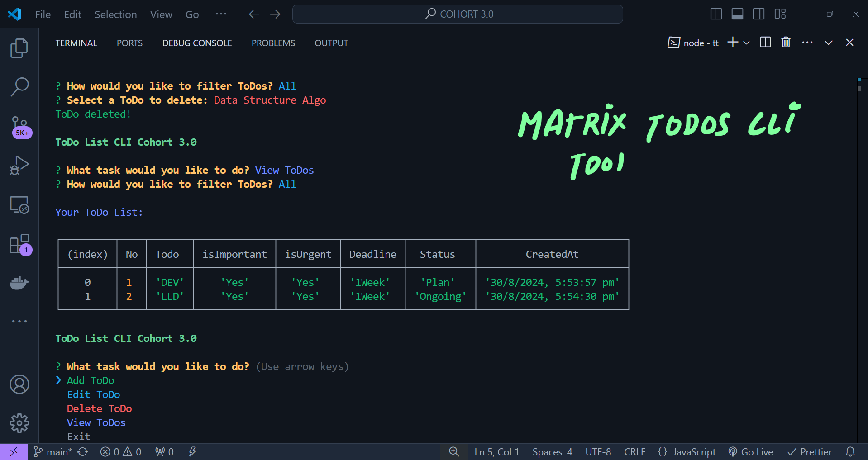Open the Run and Debug view
The height and width of the screenshot is (460, 868).
point(19,166)
